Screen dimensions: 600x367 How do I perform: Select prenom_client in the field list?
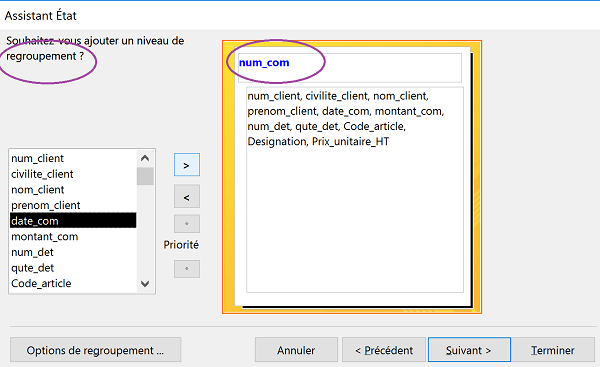click(x=73, y=205)
